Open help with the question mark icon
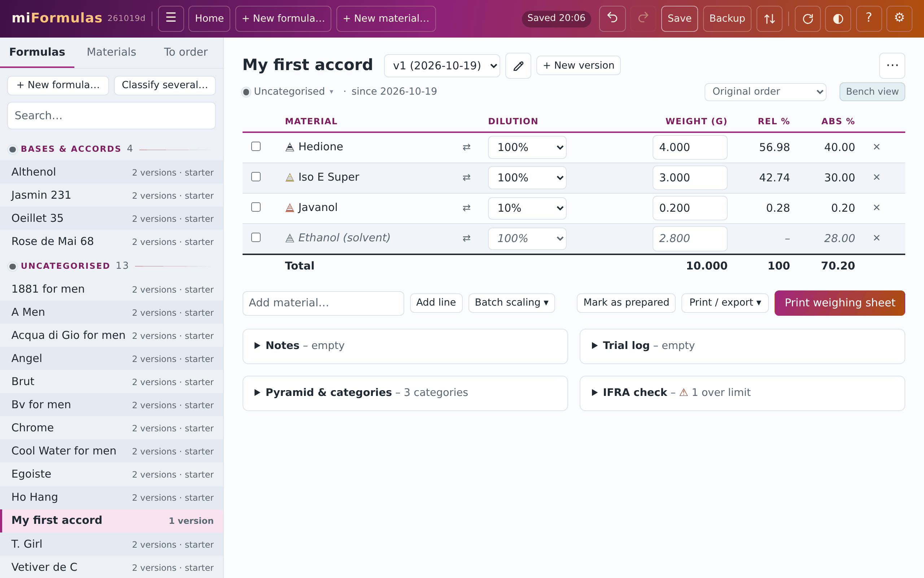Screen dimensions: 924x578 [869, 18]
